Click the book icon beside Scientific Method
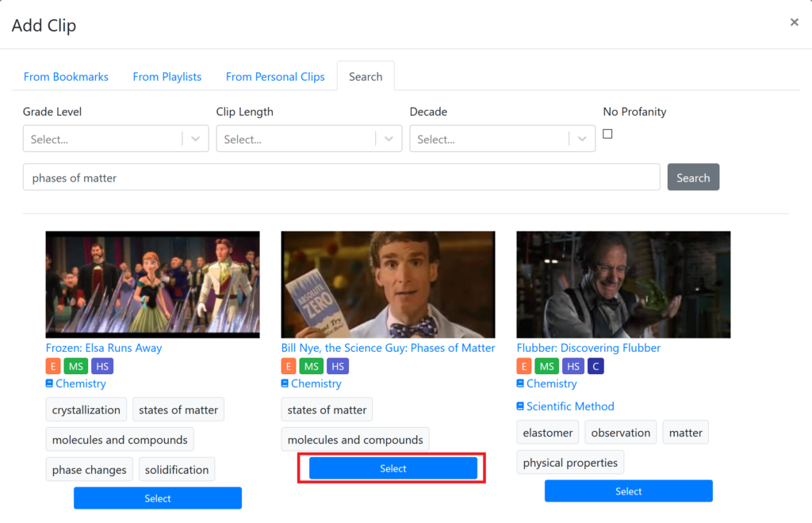The width and height of the screenshot is (812, 523). (521, 407)
